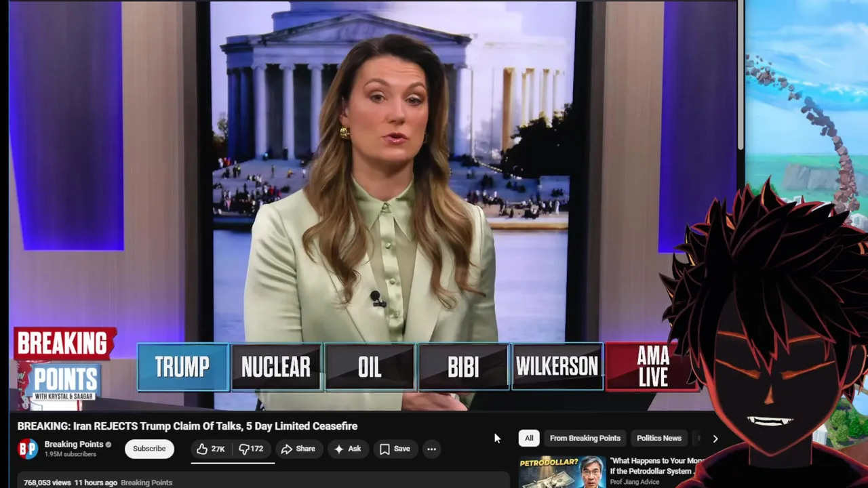Click the verified badge beside Breaking Points
868x488 pixels.
coord(108,445)
